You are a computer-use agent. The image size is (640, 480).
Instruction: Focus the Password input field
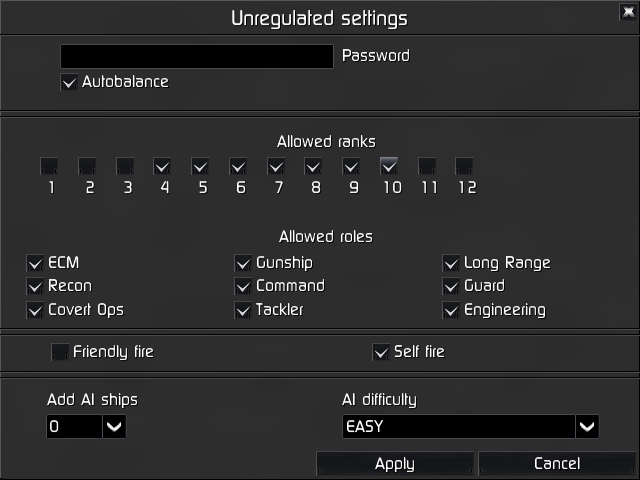(x=197, y=56)
